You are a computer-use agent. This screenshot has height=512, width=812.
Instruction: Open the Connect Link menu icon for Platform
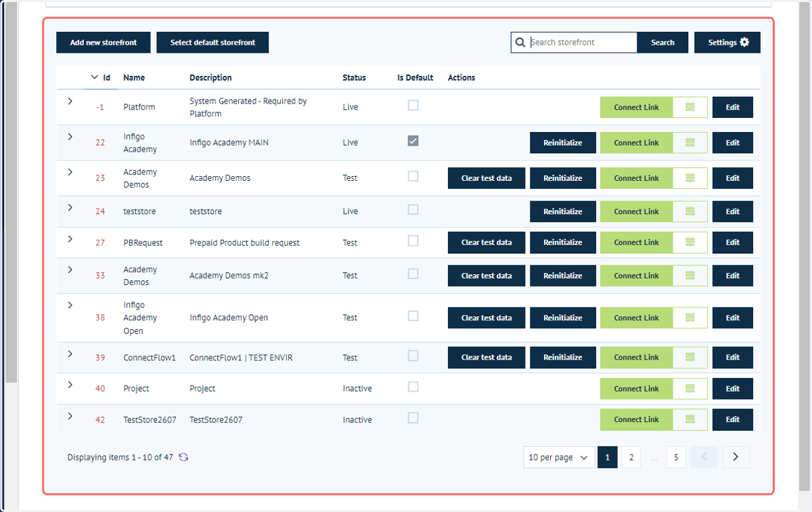(x=690, y=107)
